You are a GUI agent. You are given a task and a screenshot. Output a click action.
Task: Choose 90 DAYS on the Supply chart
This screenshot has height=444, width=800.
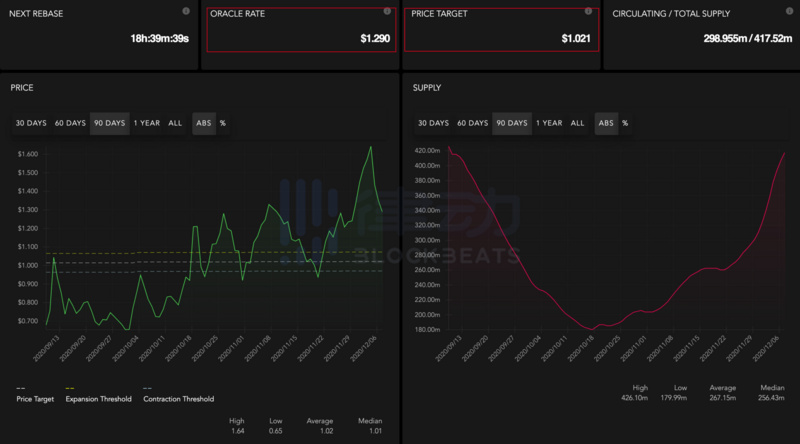(511, 123)
